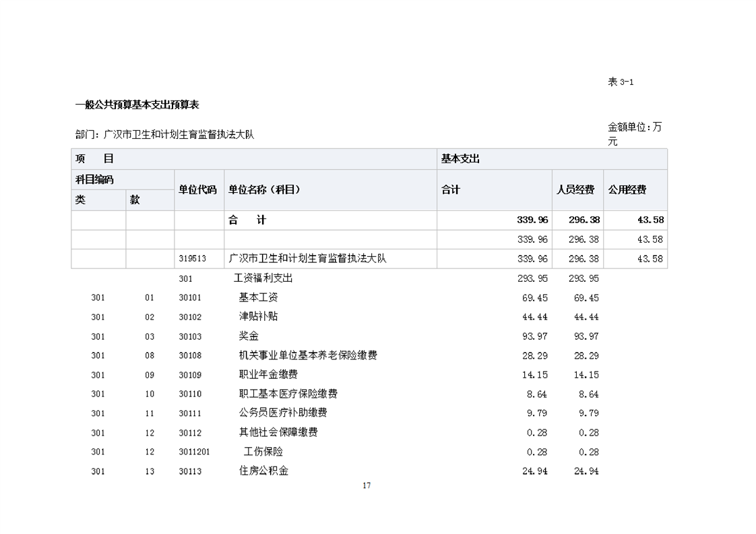Screen dimensions: 756x534
Task: Click 款 value 13 in the 住房公积金 row
Action: click(x=150, y=471)
